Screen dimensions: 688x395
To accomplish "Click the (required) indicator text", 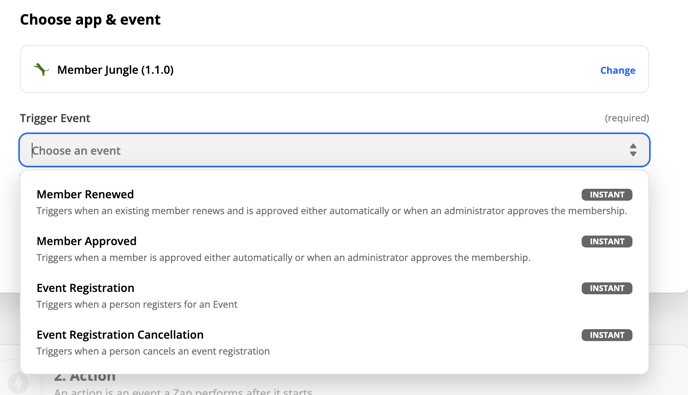I will [x=627, y=118].
